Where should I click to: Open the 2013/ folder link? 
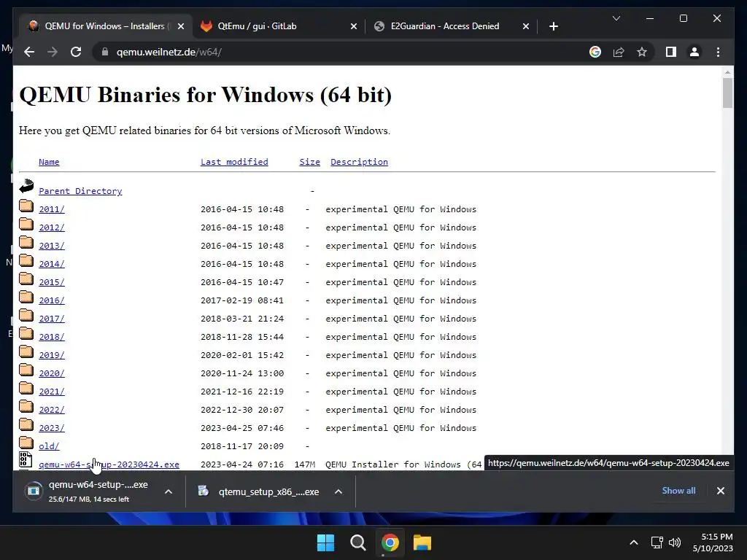[x=52, y=246]
